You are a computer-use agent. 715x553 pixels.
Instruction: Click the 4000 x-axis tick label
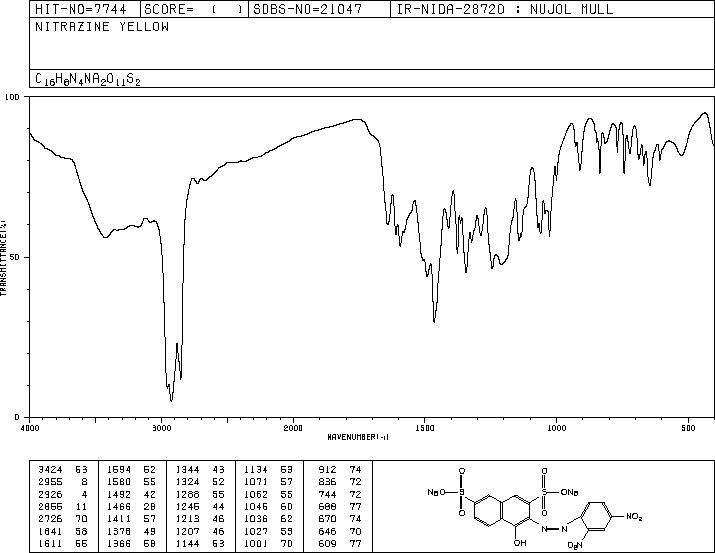pyautogui.click(x=30, y=428)
